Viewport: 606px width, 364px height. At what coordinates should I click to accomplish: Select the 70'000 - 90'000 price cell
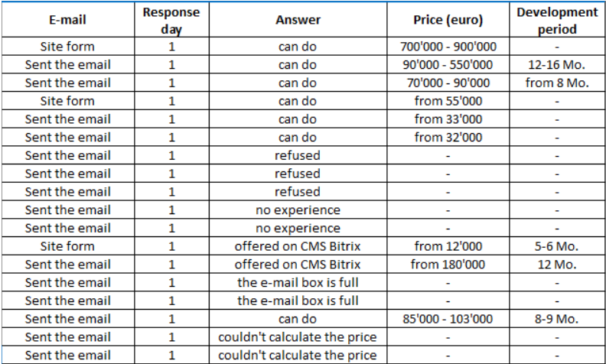(x=448, y=83)
